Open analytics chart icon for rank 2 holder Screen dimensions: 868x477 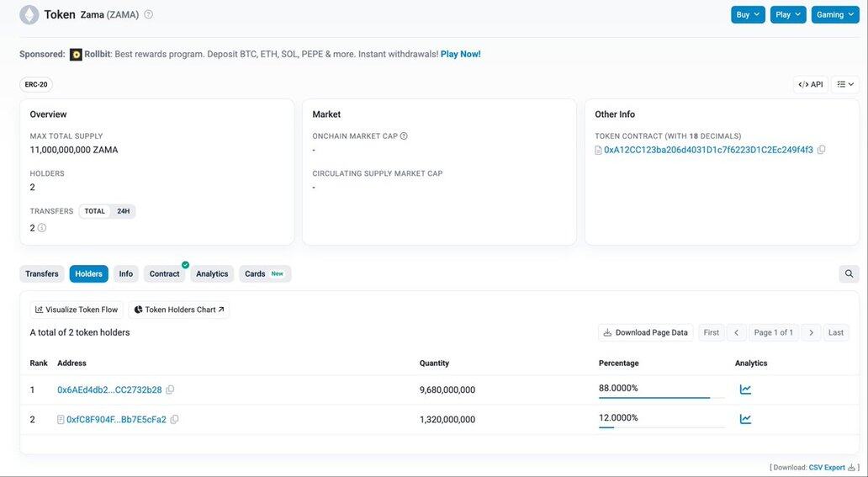point(745,419)
